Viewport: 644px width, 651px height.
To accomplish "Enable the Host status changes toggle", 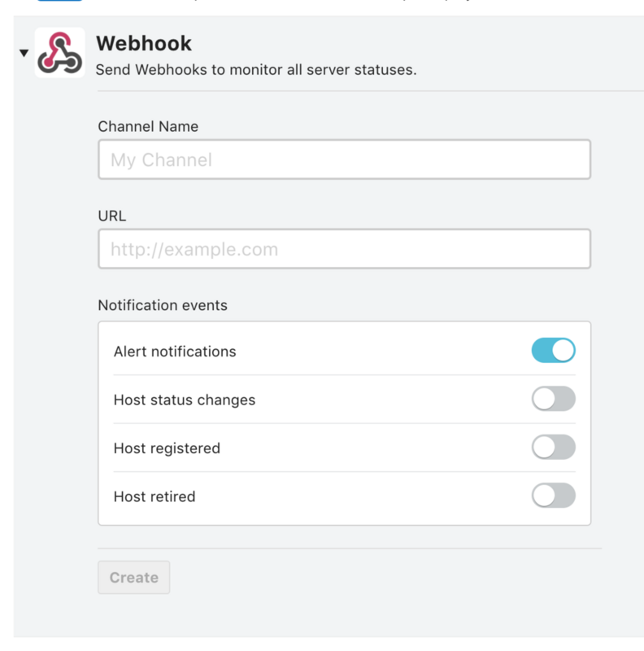I will [x=554, y=399].
